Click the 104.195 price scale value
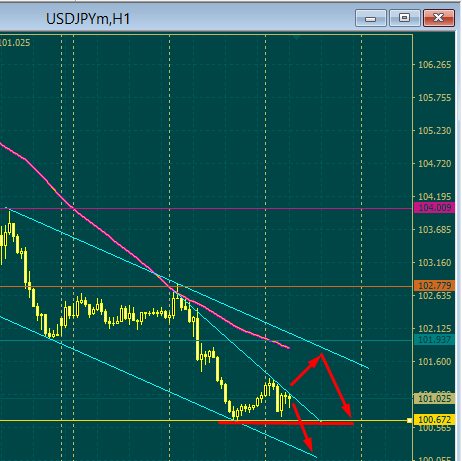This screenshot has height=461, width=462. pos(434,197)
